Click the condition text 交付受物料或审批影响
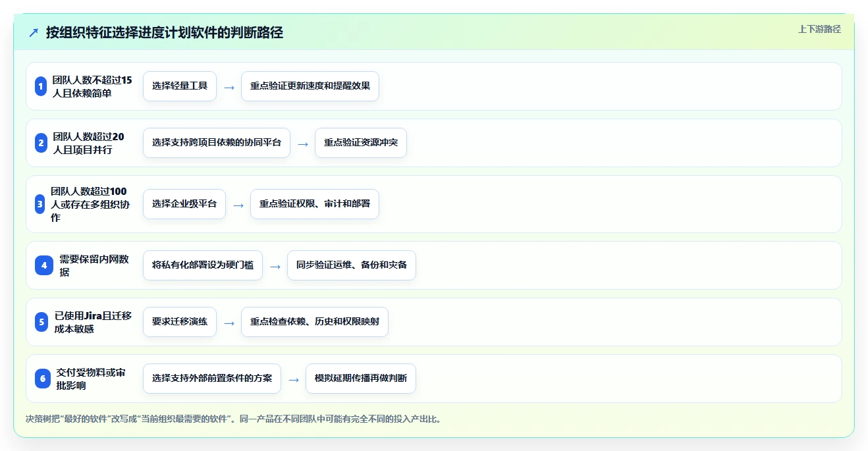This screenshot has width=868, height=451. 92,379
